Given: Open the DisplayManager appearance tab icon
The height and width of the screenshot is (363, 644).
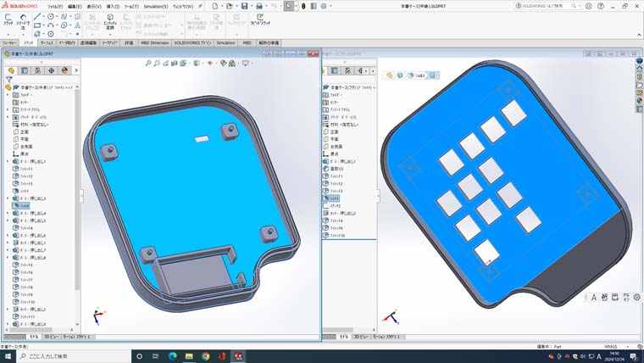Looking at the screenshot, I should pyautogui.click(x=64, y=70).
